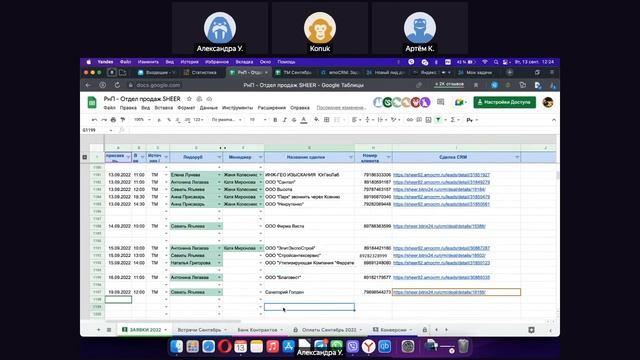Open CRM link for Санаторий Голден row
640x360 pixels.
click(x=439, y=292)
